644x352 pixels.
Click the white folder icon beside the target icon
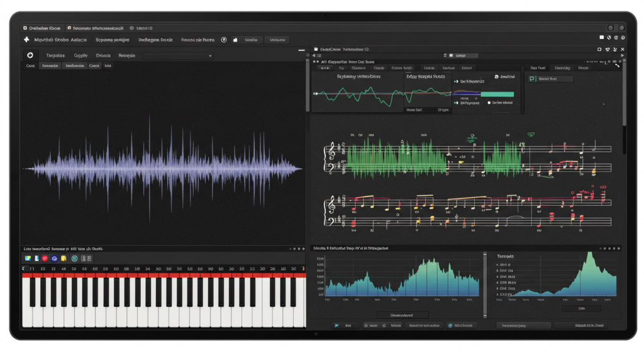(235, 40)
